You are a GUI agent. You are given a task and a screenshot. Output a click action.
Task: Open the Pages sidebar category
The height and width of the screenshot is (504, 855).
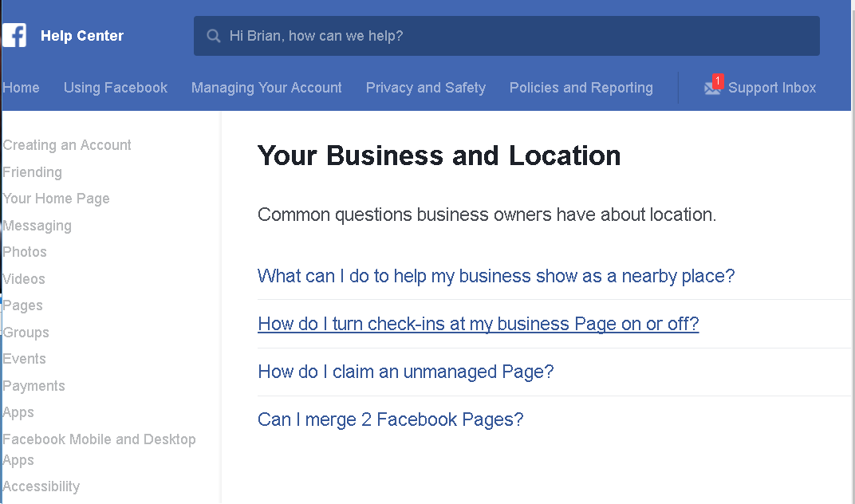(x=22, y=305)
